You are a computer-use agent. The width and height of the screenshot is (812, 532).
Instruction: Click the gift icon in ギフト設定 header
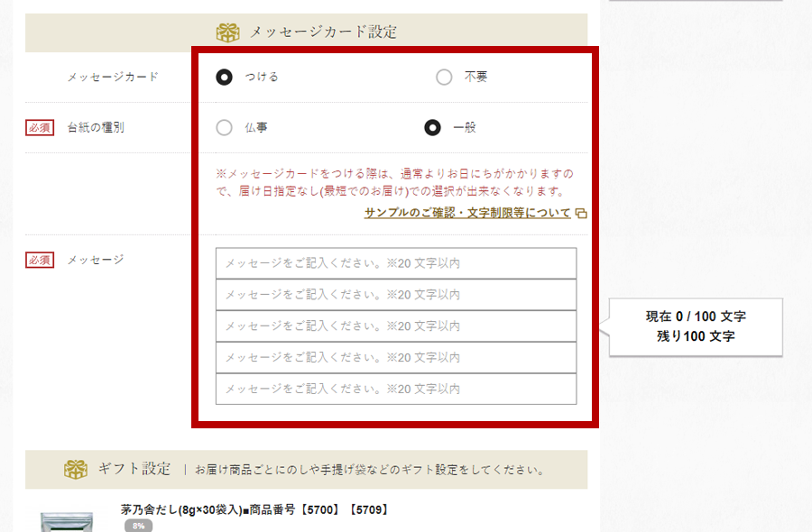[x=76, y=470]
